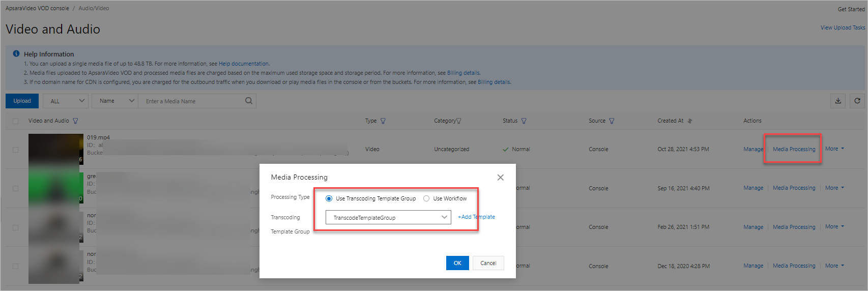
Task: Open the ALL media type dropdown
Action: [66, 101]
